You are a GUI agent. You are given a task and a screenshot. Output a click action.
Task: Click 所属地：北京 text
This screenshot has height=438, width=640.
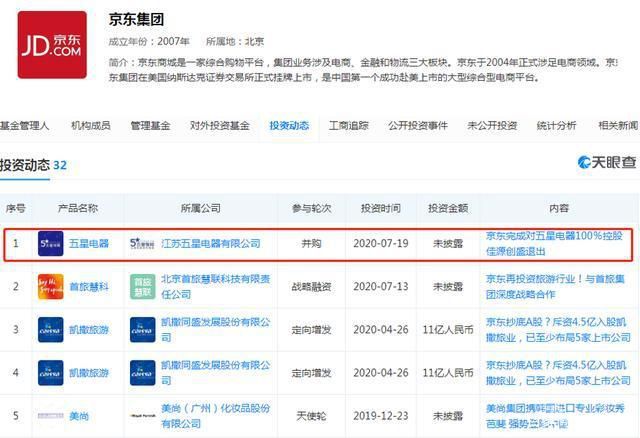[x=235, y=41]
